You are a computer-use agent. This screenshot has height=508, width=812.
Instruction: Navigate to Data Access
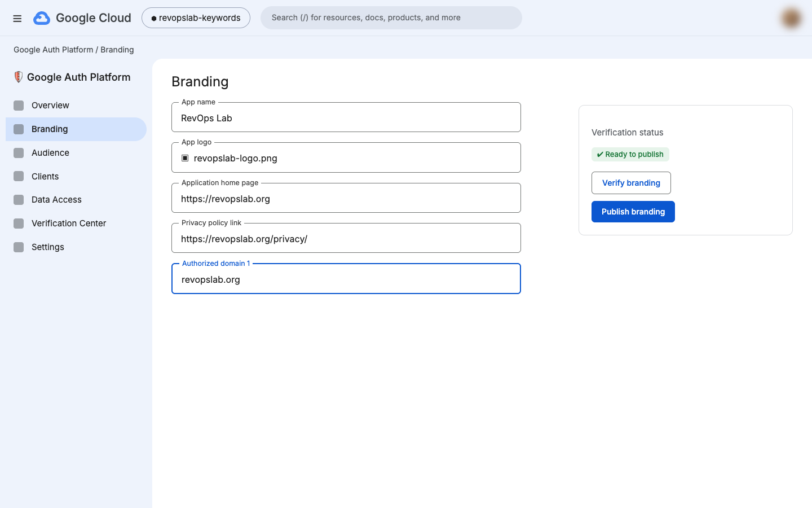tap(76, 200)
